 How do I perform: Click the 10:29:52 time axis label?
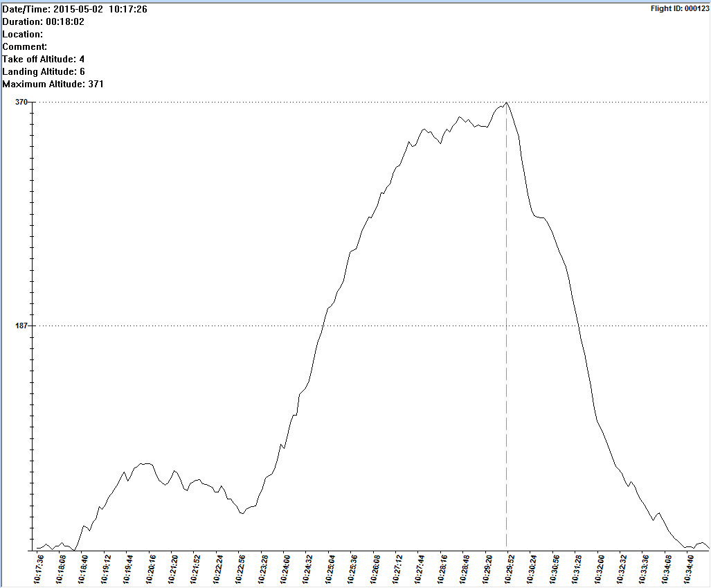tap(510, 569)
